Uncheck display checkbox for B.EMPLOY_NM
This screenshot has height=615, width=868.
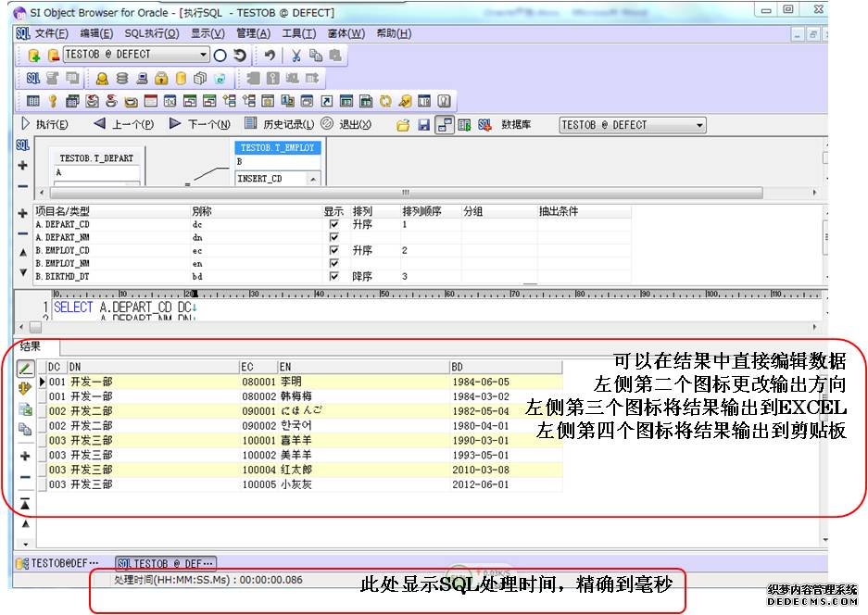coord(333,264)
